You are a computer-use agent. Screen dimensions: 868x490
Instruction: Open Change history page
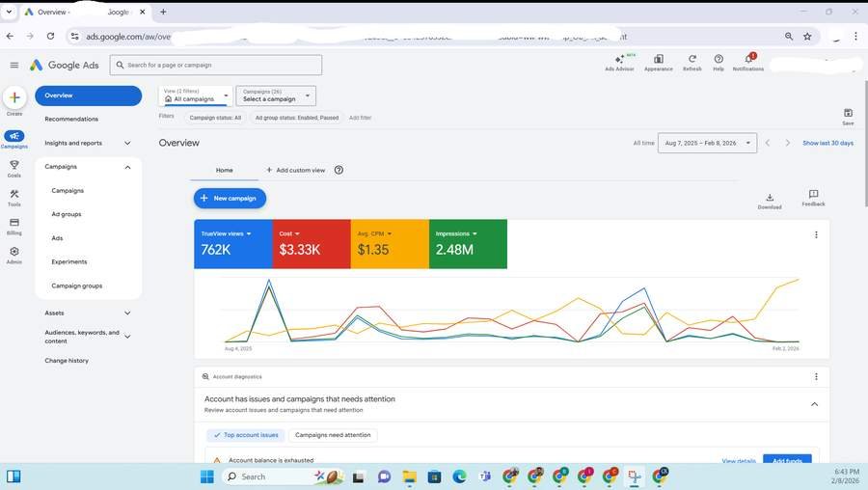67,361
